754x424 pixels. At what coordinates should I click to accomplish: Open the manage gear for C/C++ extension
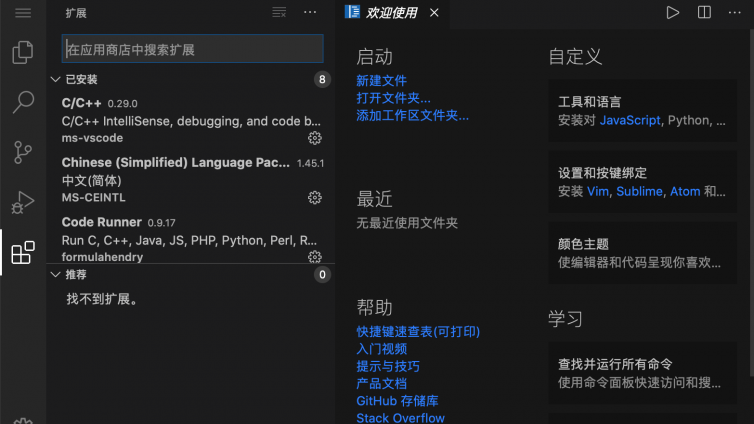click(314, 138)
